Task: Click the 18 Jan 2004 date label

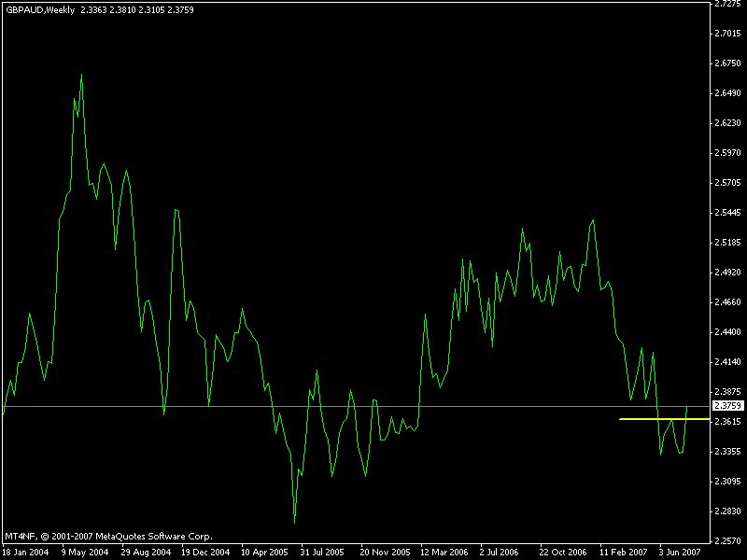Action: (24, 552)
